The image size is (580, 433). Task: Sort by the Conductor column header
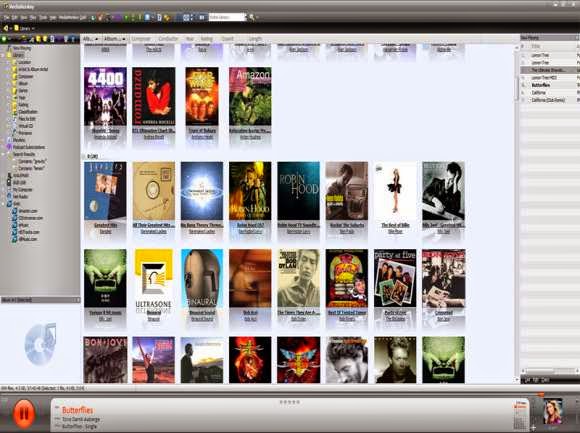pyautogui.click(x=168, y=39)
